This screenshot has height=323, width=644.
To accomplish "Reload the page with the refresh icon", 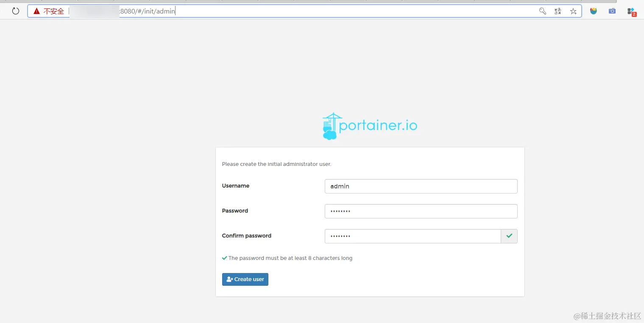I will point(16,11).
